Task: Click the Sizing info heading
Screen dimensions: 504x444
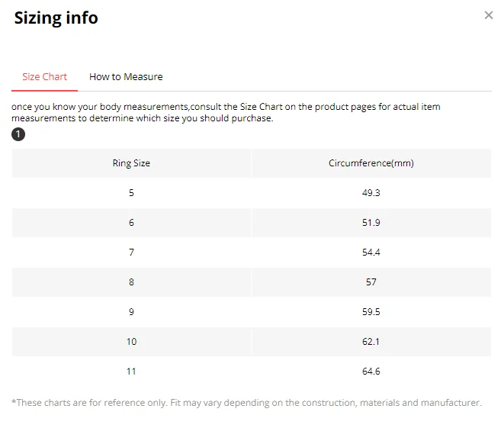Action: click(56, 18)
